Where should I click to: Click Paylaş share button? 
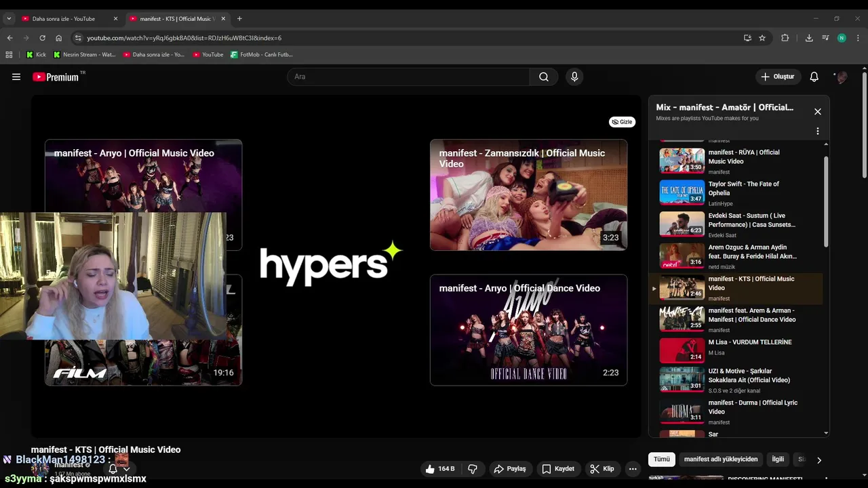pyautogui.click(x=510, y=468)
